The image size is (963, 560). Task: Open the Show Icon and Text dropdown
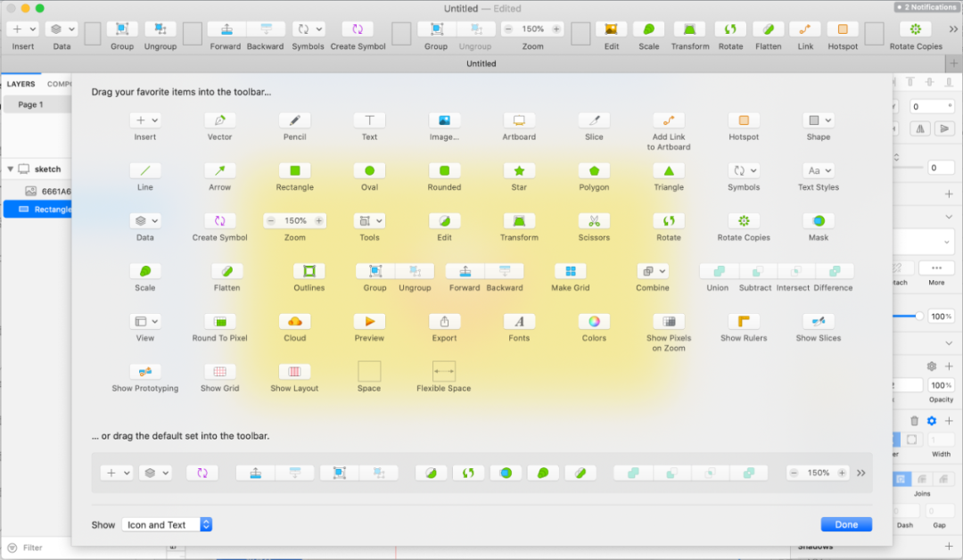pos(167,525)
